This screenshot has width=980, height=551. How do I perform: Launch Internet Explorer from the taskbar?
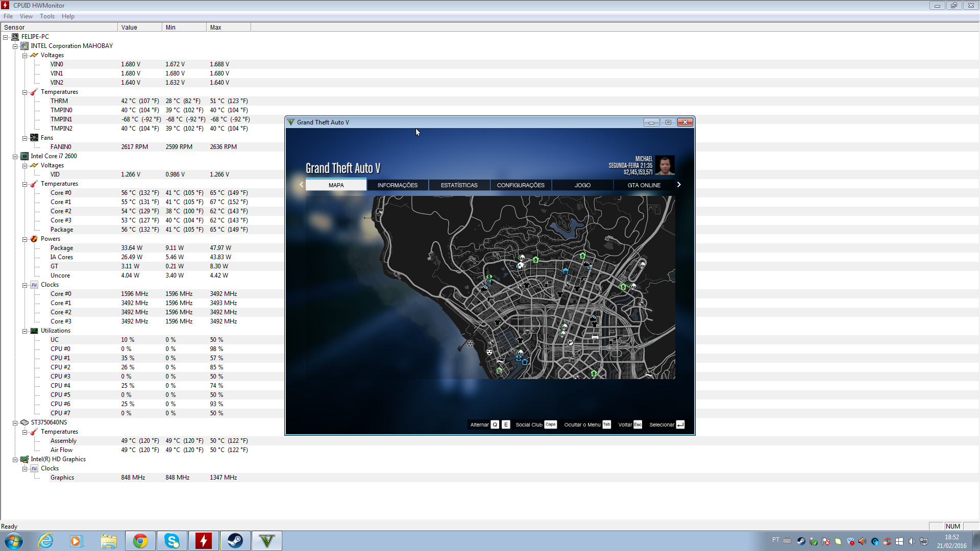(46, 541)
